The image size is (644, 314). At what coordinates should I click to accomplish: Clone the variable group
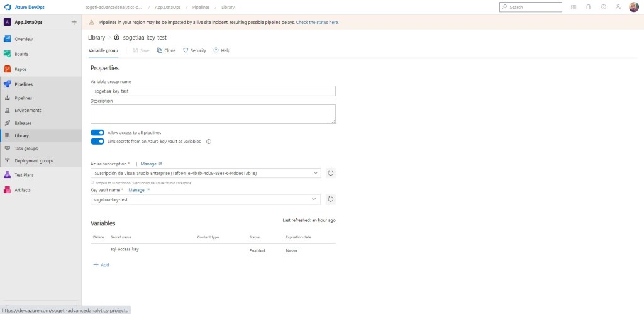point(167,50)
